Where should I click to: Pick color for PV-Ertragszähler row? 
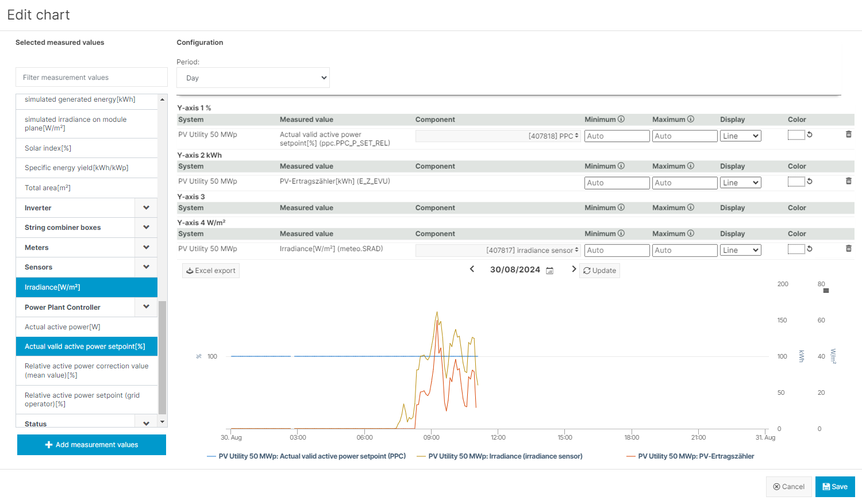point(796,181)
